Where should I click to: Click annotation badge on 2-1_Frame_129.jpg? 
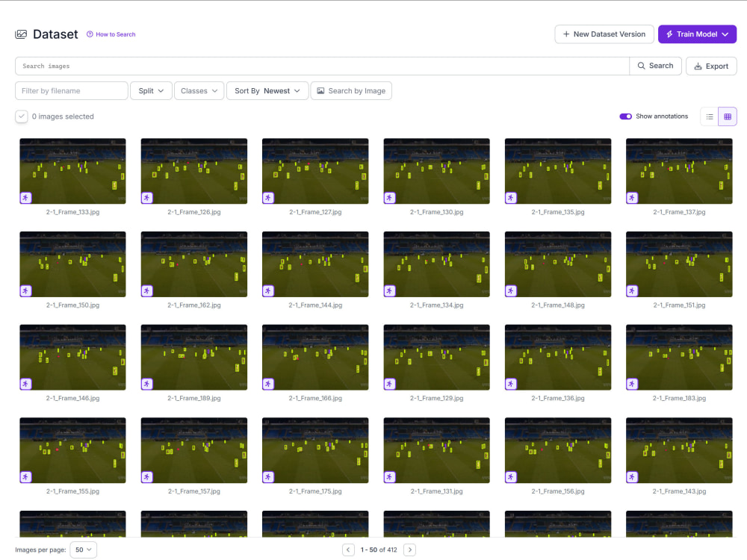pos(390,384)
